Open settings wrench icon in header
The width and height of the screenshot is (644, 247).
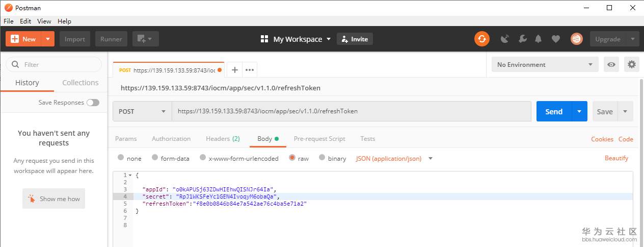pos(522,39)
